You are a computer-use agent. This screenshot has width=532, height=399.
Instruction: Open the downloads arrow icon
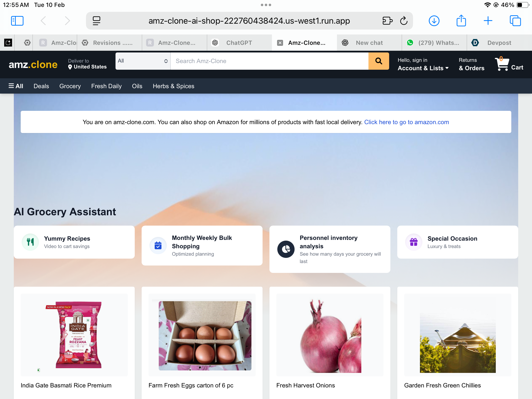[434, 21]
